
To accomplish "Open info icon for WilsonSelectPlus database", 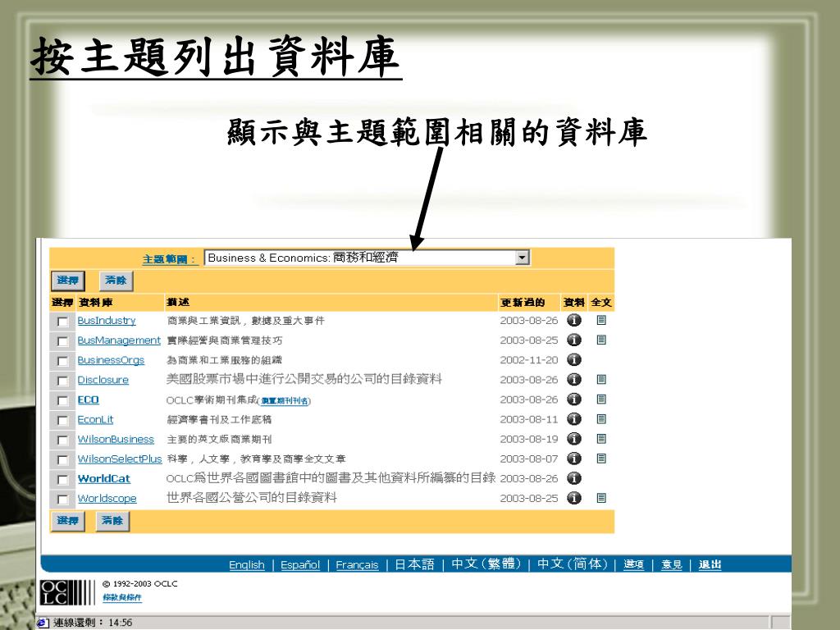I will click(573, 459).
